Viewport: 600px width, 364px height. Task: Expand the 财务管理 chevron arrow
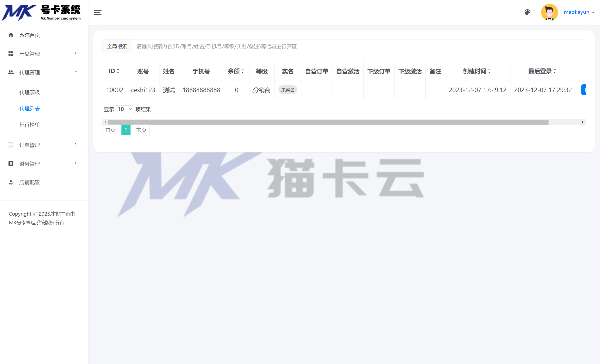[76, 163]
